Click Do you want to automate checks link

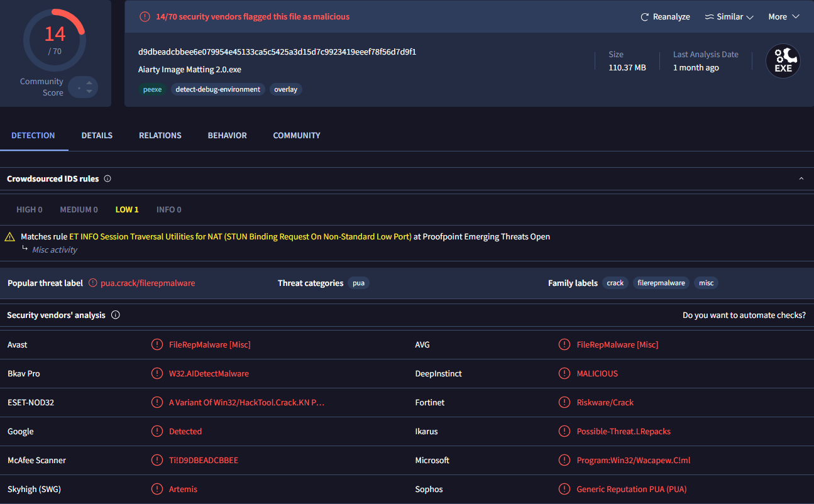(x=744, y=315)
